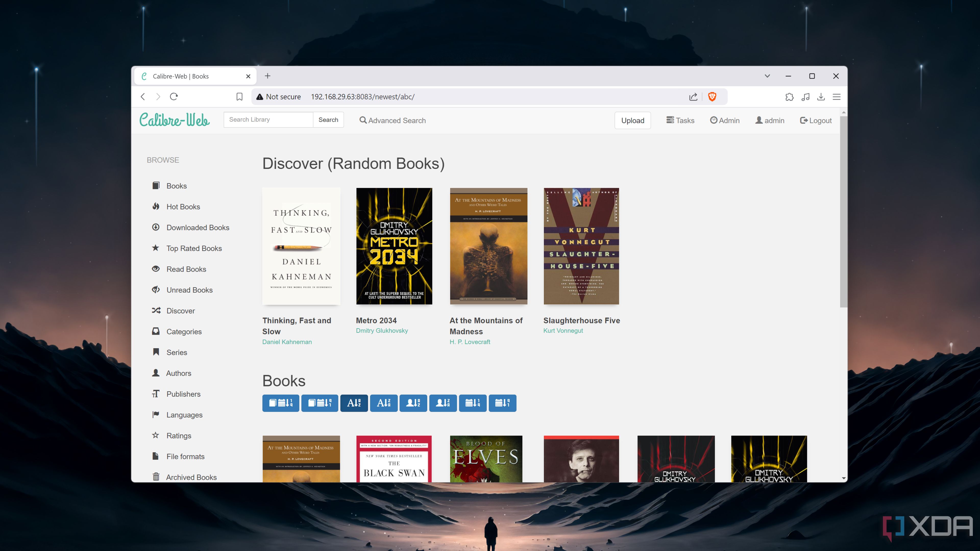Open Hot Books in sidebar
980x551 pixels.
(183, 206)
